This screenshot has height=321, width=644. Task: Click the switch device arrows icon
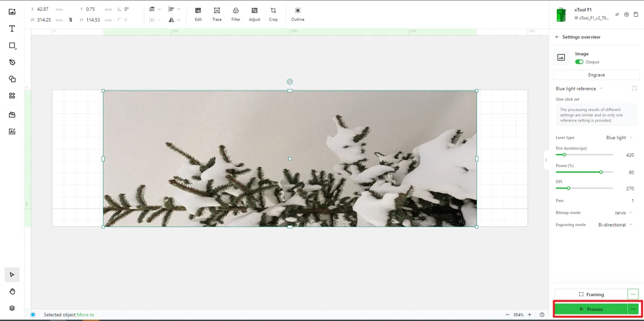(x=617, y=14)
